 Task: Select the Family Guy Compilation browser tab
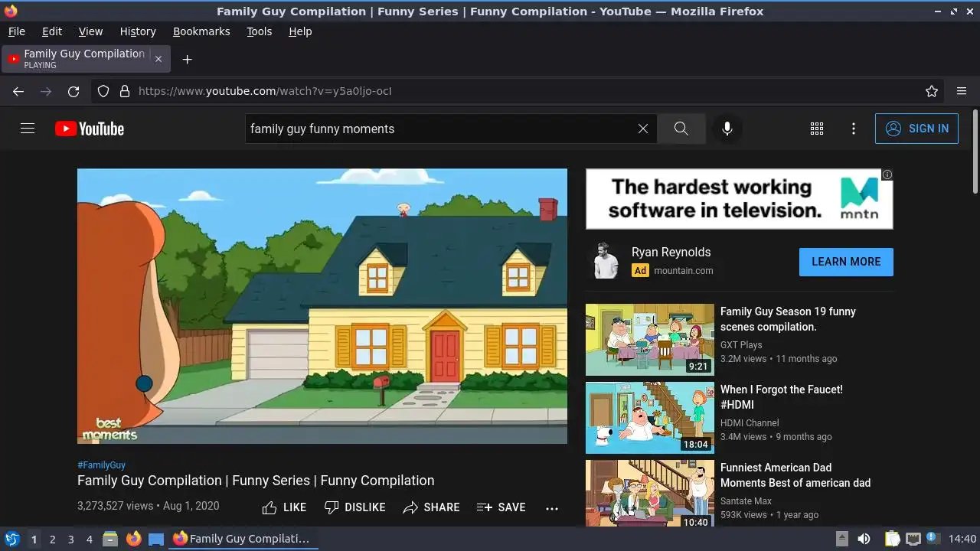85,59
